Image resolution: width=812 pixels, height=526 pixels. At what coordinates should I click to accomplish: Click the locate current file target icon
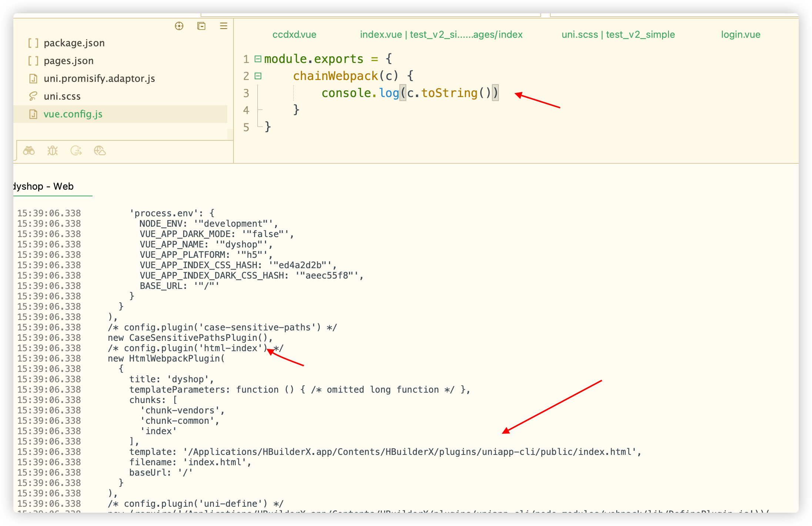pyautogui.click(x=179, y=26)
